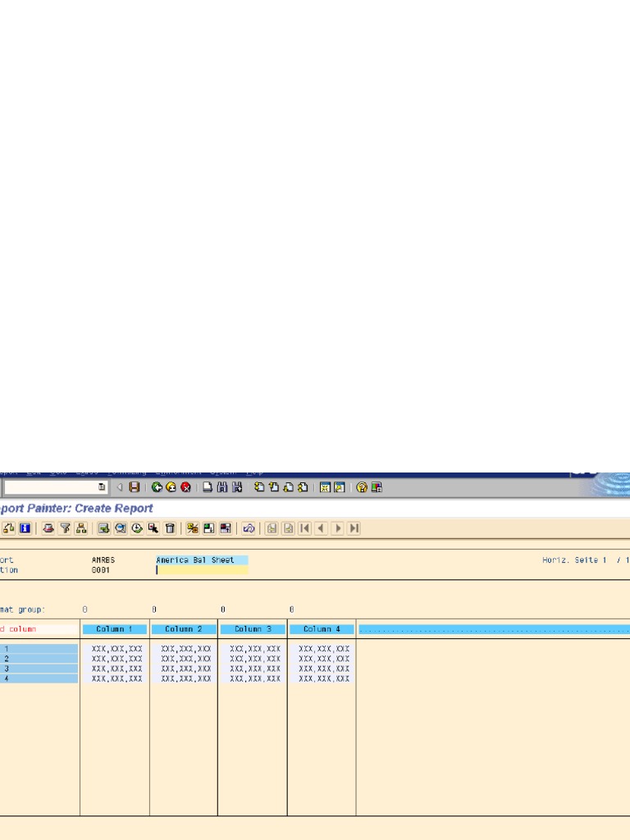Click the filter funnel icon
This screenshot has height=840, width=630.
[x=65, y=528]
